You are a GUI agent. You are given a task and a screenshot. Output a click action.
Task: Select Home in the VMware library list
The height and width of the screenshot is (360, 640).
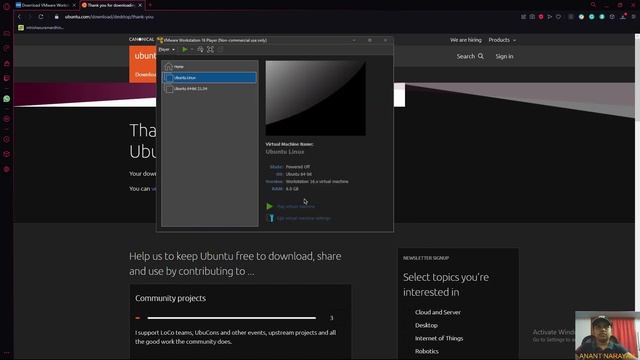(x=210, y=67)
